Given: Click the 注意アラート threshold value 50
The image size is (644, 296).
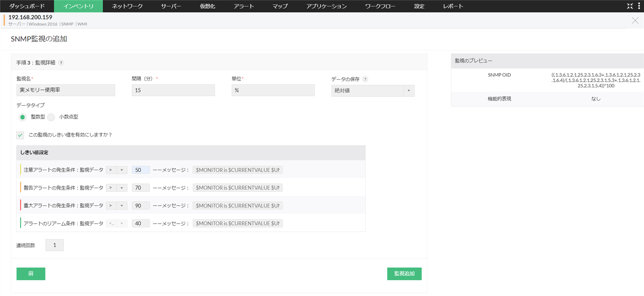Looking at the screenshot, I should (141, 170).
